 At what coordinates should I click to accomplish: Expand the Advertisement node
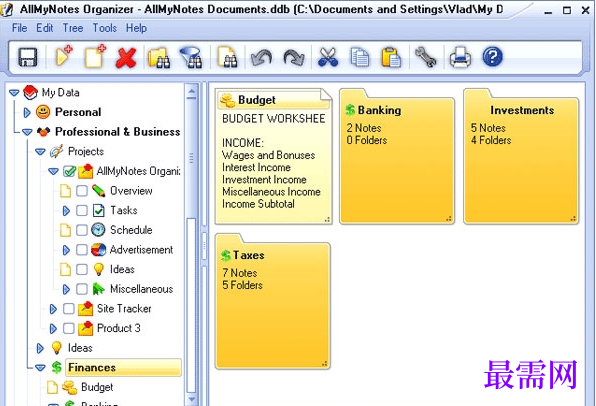click(66, 250)
